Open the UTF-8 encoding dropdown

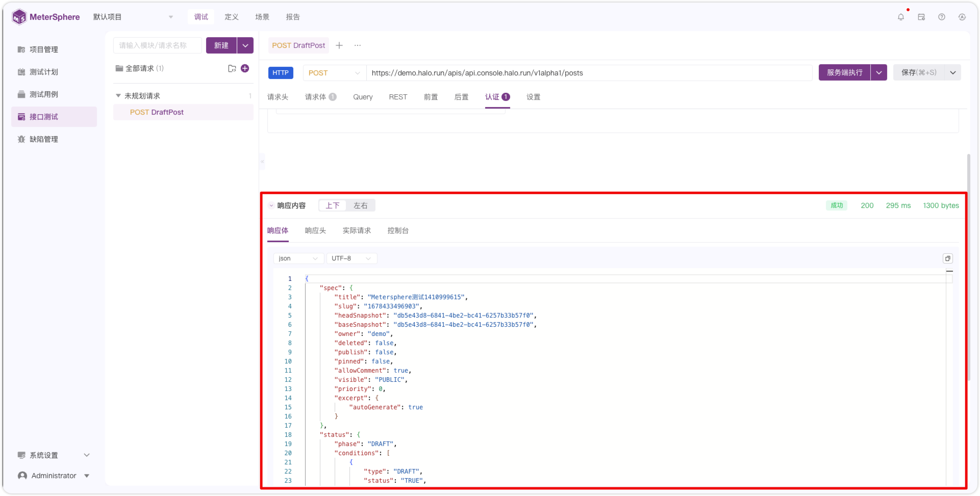pyautogui.click(x=351, y=258)
